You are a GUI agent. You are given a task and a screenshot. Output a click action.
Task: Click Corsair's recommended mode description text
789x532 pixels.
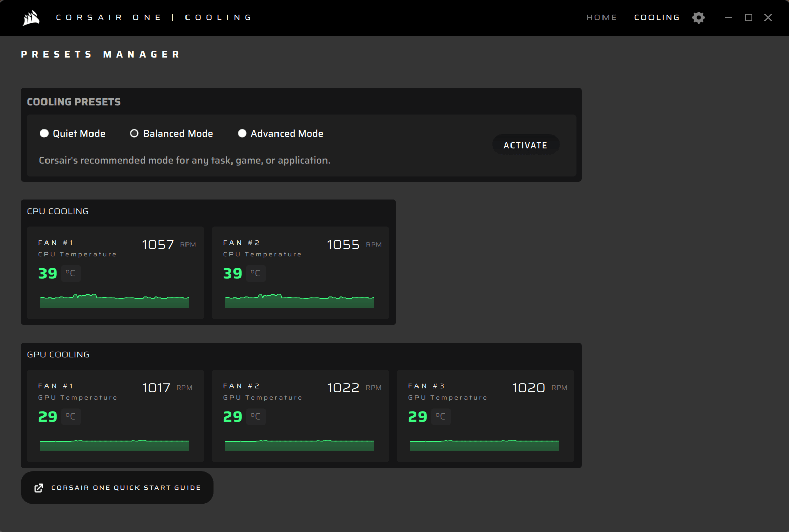tap(184, 160)
